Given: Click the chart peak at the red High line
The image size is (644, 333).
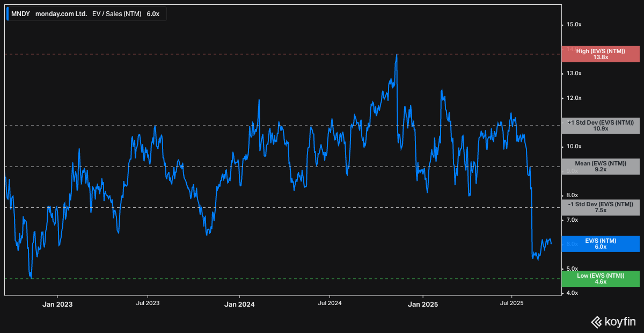Looking at the screenshot, I should (397, 54).
